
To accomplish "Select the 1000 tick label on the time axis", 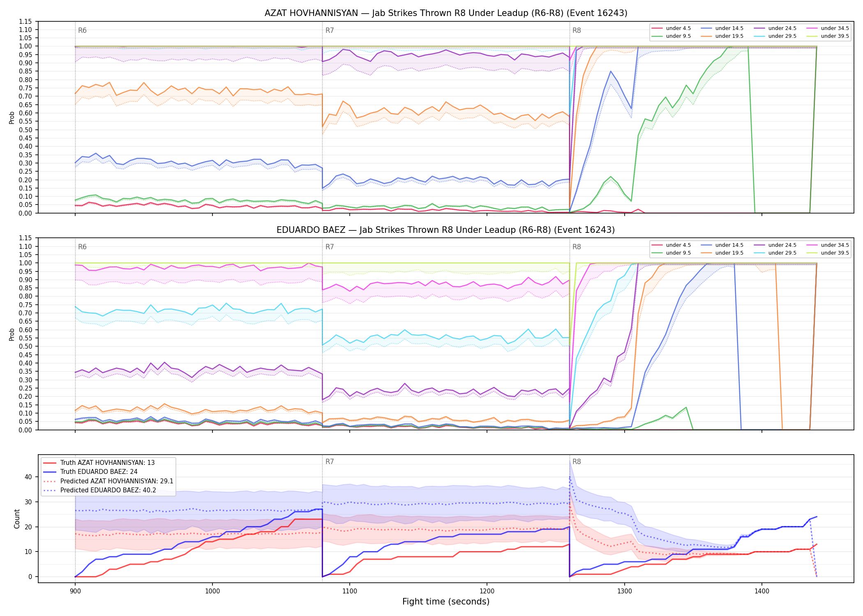I will coord(212,591).
